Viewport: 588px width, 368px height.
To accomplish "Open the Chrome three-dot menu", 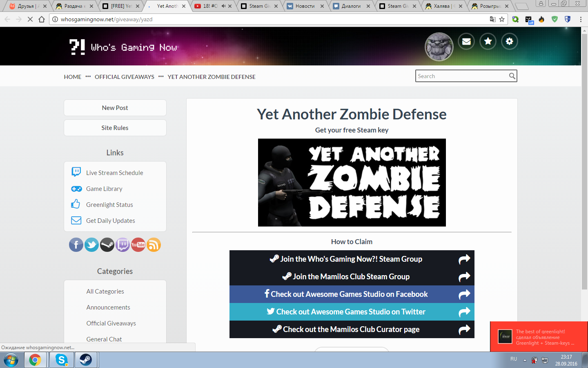I will point(581,19).
